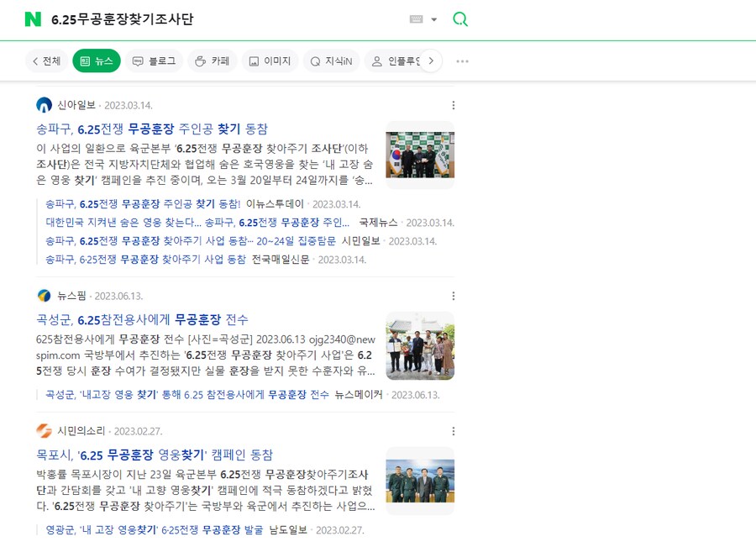Switch to the 전체 tab
The width and height of the screenshot is (756, 547).
tap(46, 60)
